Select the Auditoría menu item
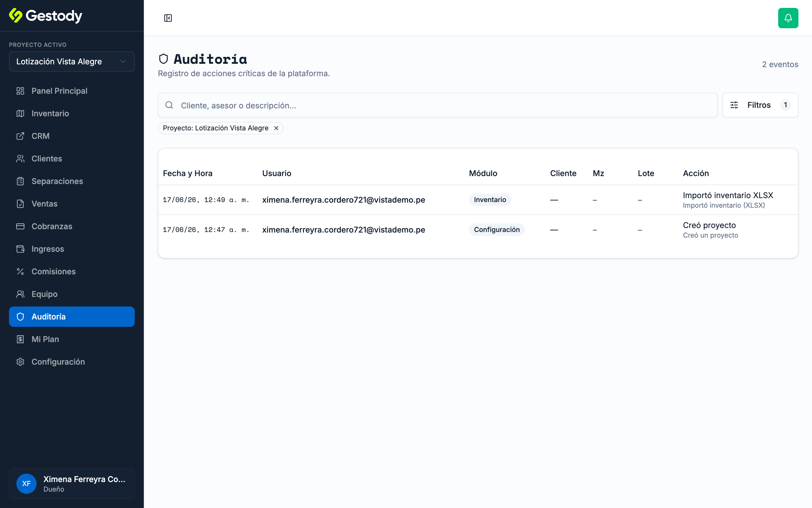812x508 pixels. point(72,316)
